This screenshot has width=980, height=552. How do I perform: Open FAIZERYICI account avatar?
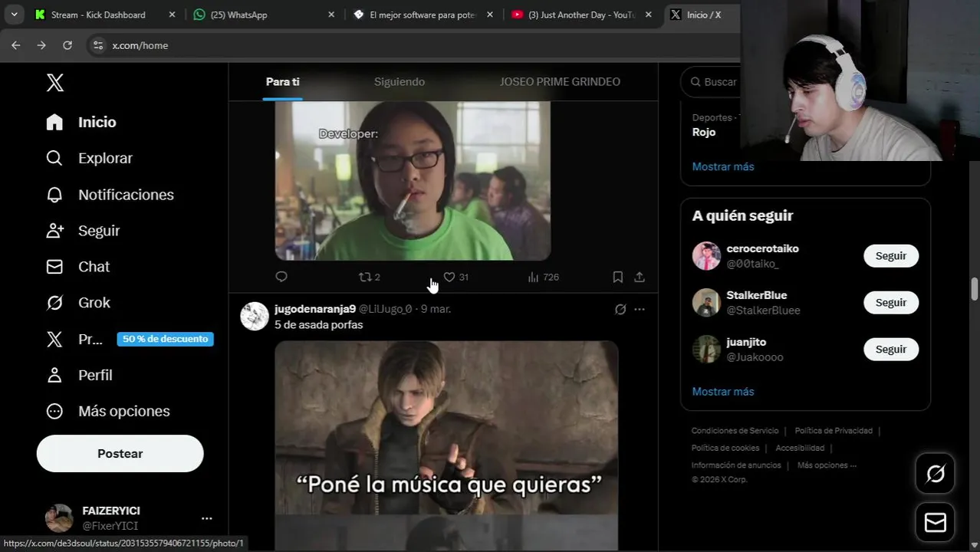[59, 518]
